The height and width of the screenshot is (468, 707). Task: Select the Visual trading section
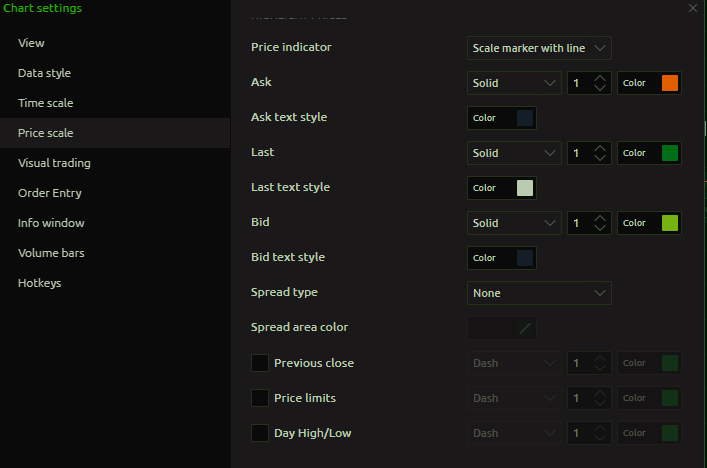(54, 163)
